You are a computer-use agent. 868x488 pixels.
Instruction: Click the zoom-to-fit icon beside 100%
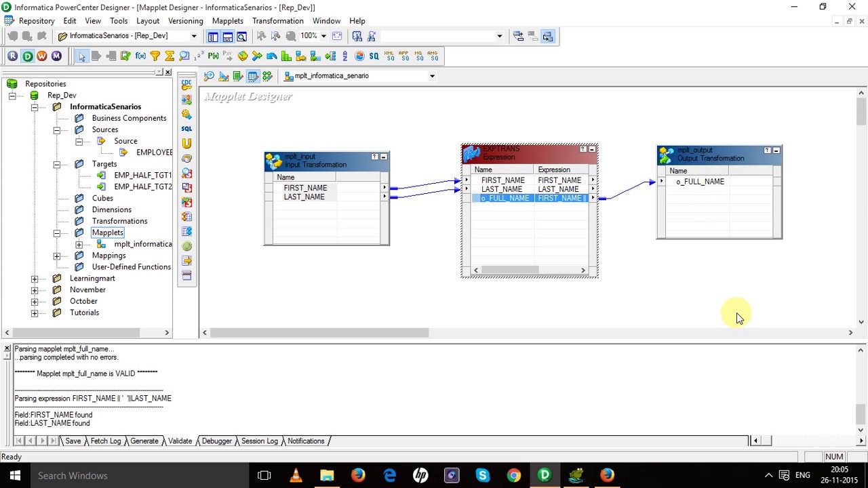[337, 36]
